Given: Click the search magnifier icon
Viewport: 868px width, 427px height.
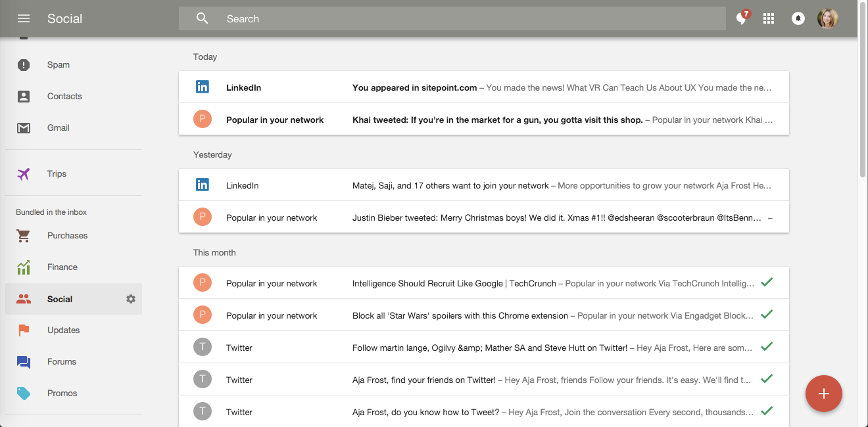Looking at the screenshot, I should (202, 18).
